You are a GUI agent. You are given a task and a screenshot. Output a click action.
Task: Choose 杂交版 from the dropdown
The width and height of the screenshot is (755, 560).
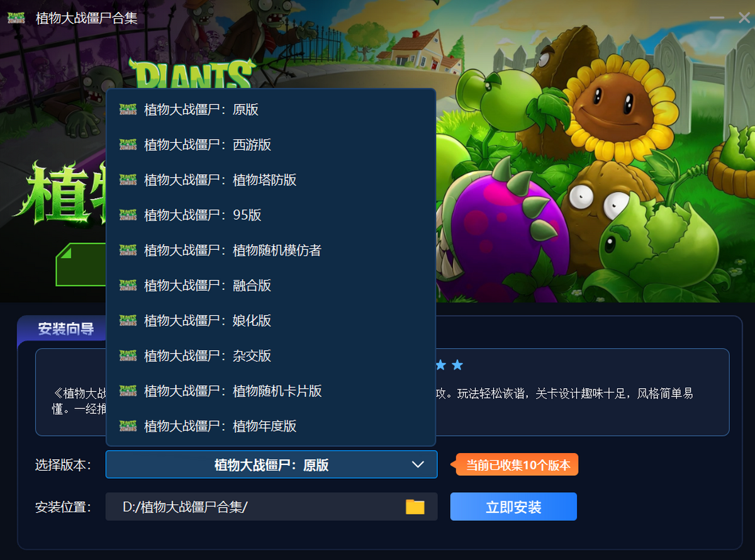(271, 356)
